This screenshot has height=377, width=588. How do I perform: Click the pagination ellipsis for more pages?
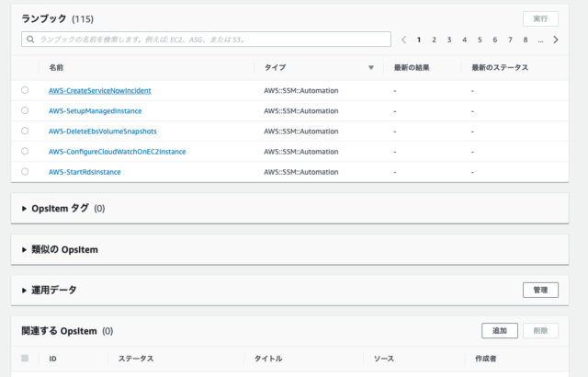(x=540, y=40)
